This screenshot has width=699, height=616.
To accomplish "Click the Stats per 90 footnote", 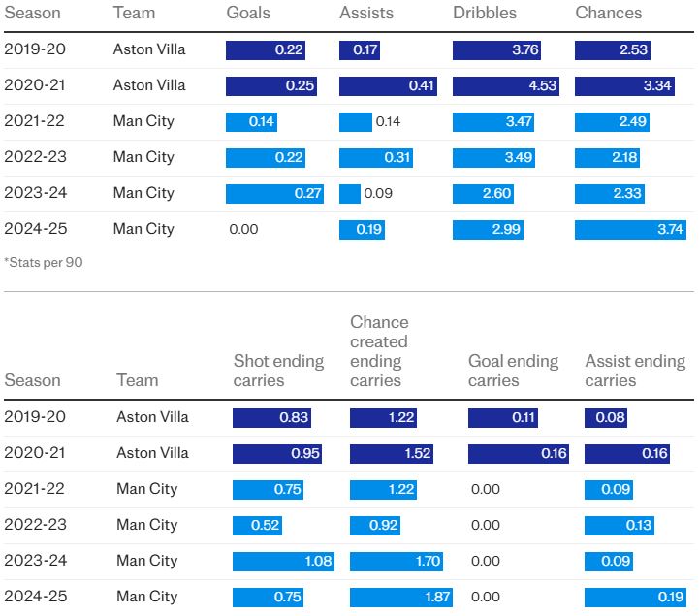I will click(44, 262).
